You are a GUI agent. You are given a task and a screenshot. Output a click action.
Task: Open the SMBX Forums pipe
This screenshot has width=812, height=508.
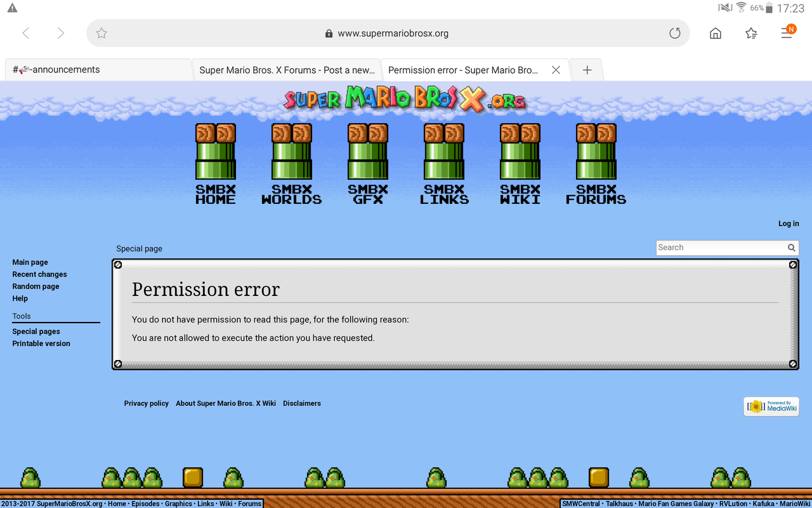click(596, 164)
